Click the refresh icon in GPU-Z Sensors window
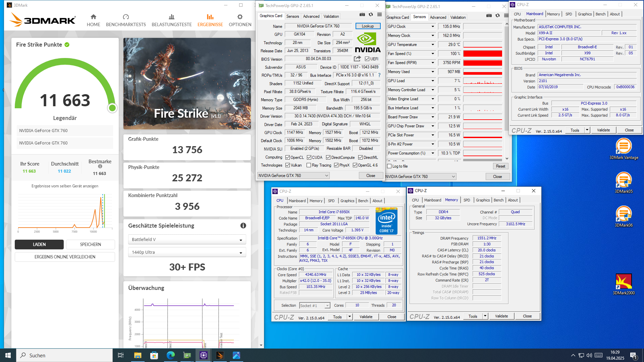 coord(497,16)
